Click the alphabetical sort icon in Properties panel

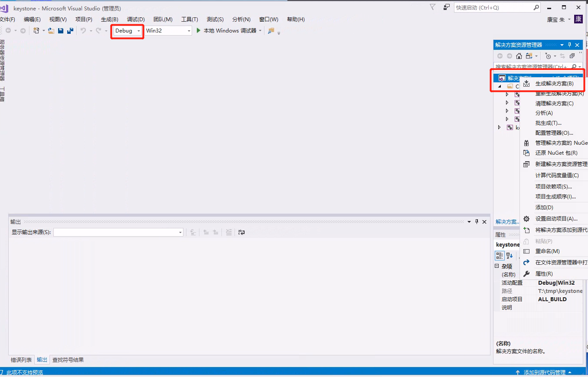(x=510, y=256)
